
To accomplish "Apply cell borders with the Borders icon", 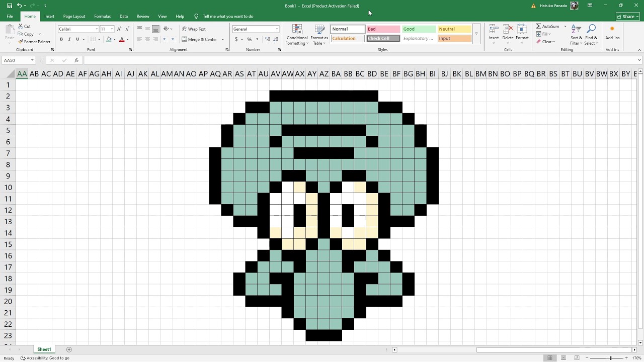I will pyautogui.click(x=93, y=39).
